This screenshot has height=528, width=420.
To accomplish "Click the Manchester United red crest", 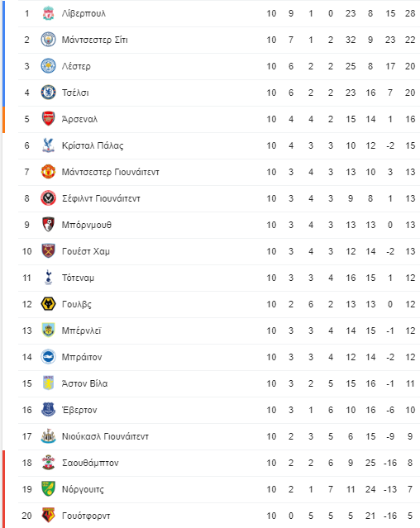I will coord(48,172).
